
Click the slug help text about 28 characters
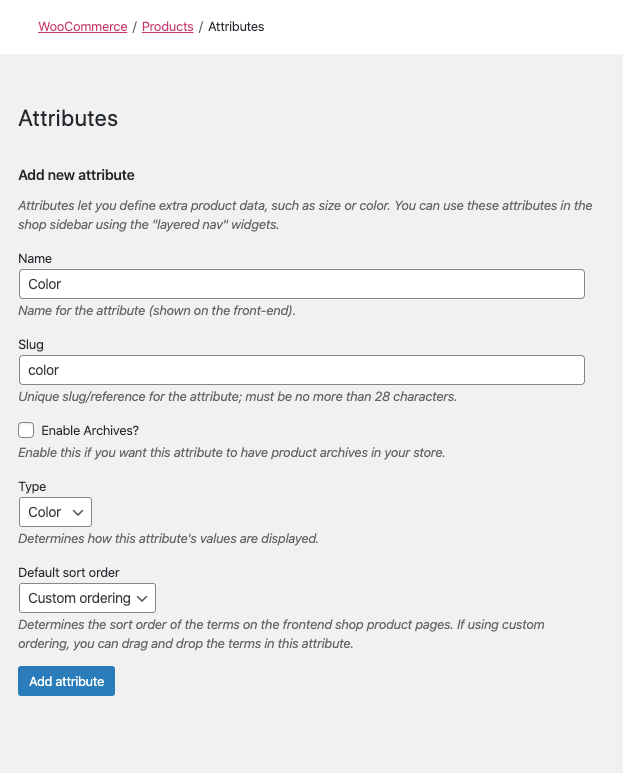coord(237,396)
